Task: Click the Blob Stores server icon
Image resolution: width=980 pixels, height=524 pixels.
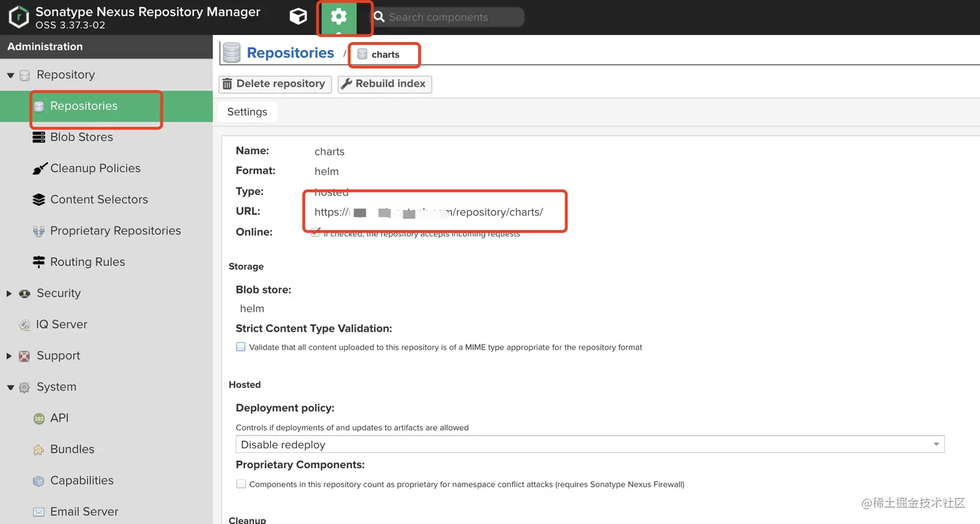Action: coord(39,137)
